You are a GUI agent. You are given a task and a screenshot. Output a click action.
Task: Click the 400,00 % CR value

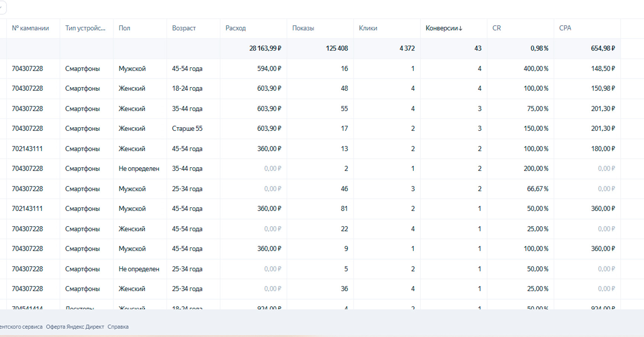[536, 69]
